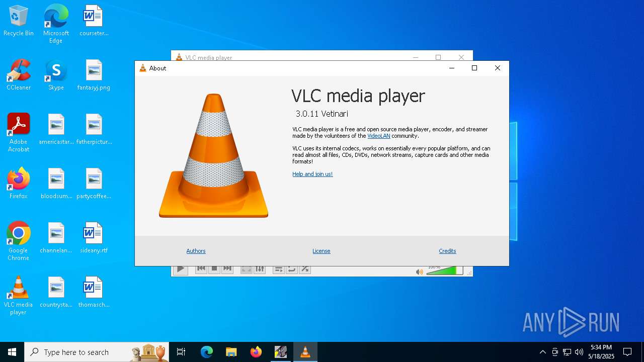This screenshot has width=644, height=362.
Task: Click the Stop playback button in VLC
Action: point(214,269)
